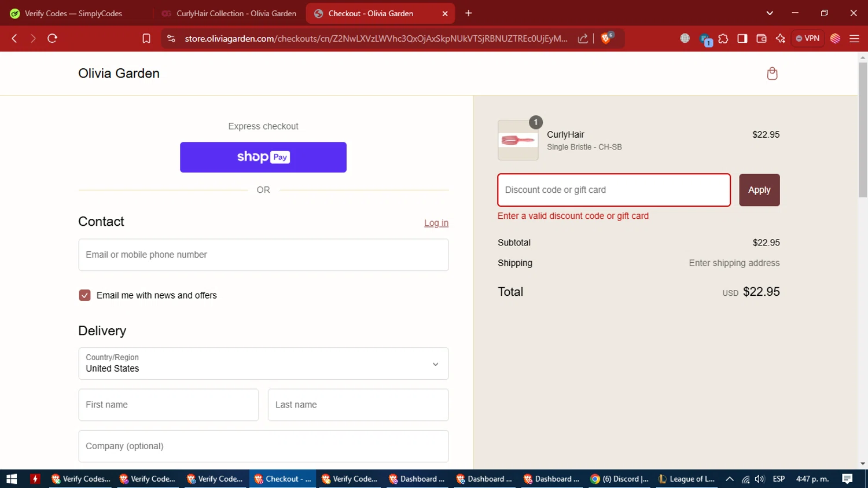This screenshot has width=868, height=488.
Task: Click the ESP language indicator
Action: [x=779, y=479]
